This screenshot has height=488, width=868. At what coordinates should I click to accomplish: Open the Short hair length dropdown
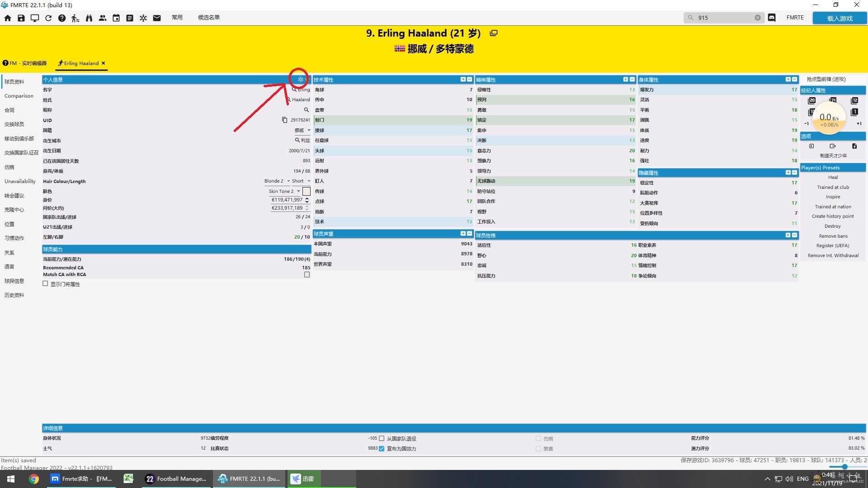tap(301, 181)
